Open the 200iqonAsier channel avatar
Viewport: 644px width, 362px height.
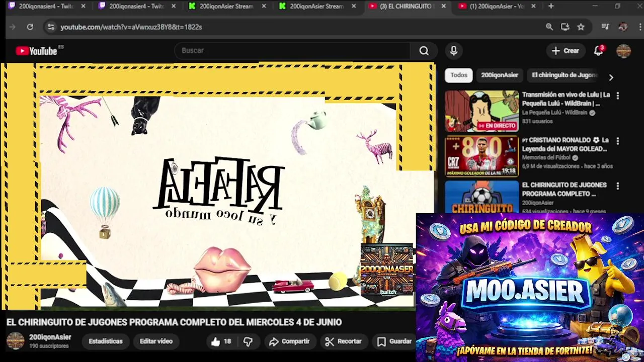15,341
